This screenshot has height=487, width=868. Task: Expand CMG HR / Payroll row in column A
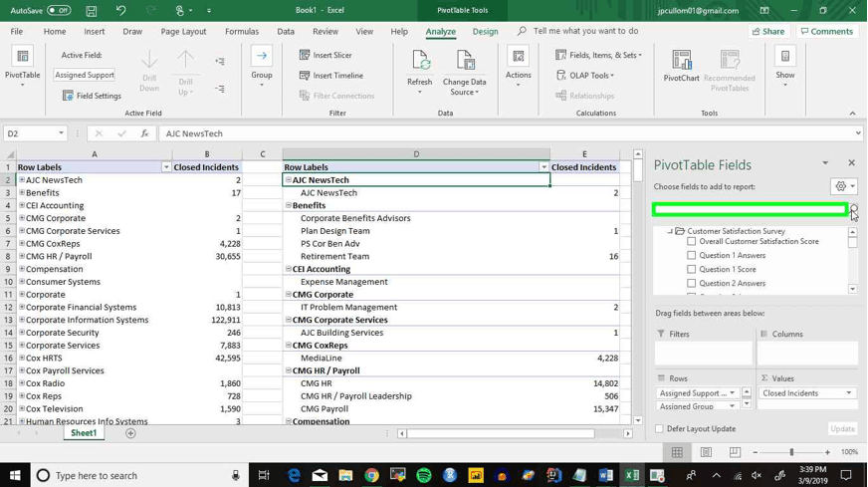pyautogui.click(x=22, y=256)
